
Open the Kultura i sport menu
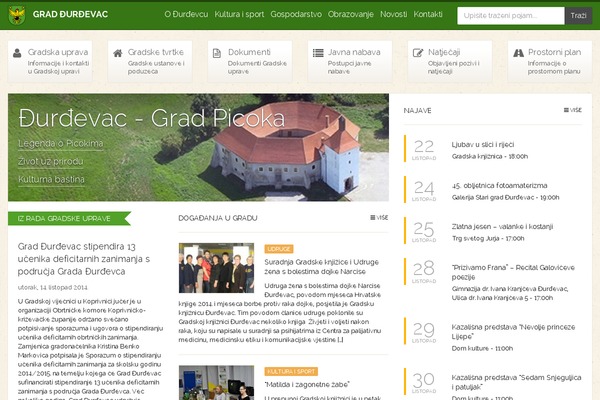[x=239, y=15]
